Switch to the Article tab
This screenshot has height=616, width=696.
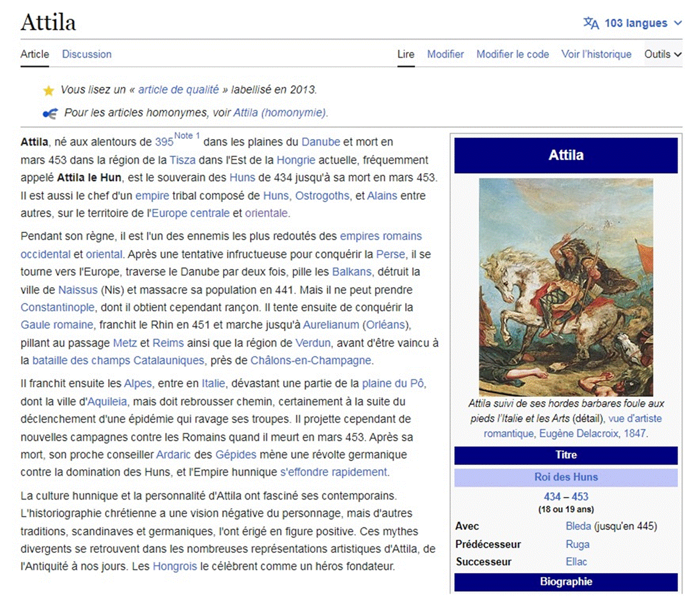35,54
